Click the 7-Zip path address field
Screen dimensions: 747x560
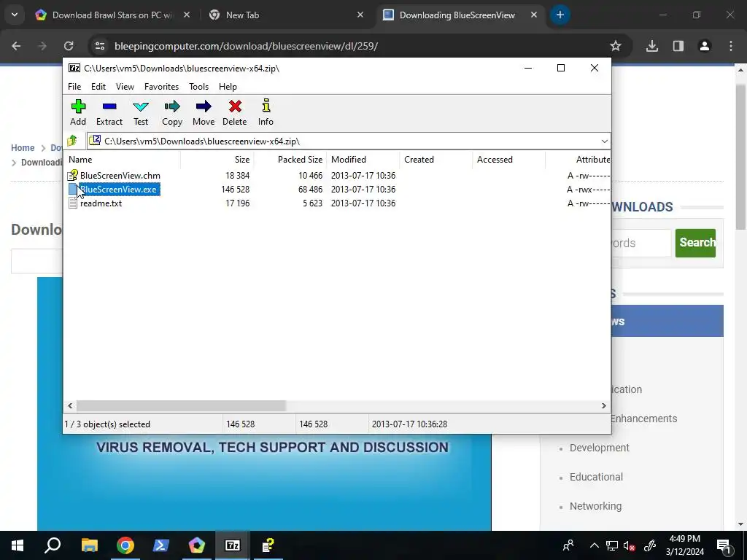pyautogui.click(x=348, y=141)
